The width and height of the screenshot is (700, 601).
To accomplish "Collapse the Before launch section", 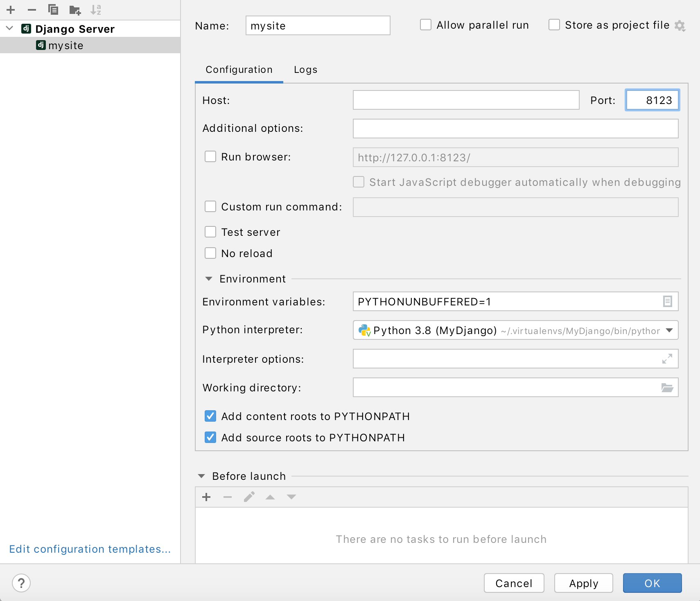I will tap(201, 476).
